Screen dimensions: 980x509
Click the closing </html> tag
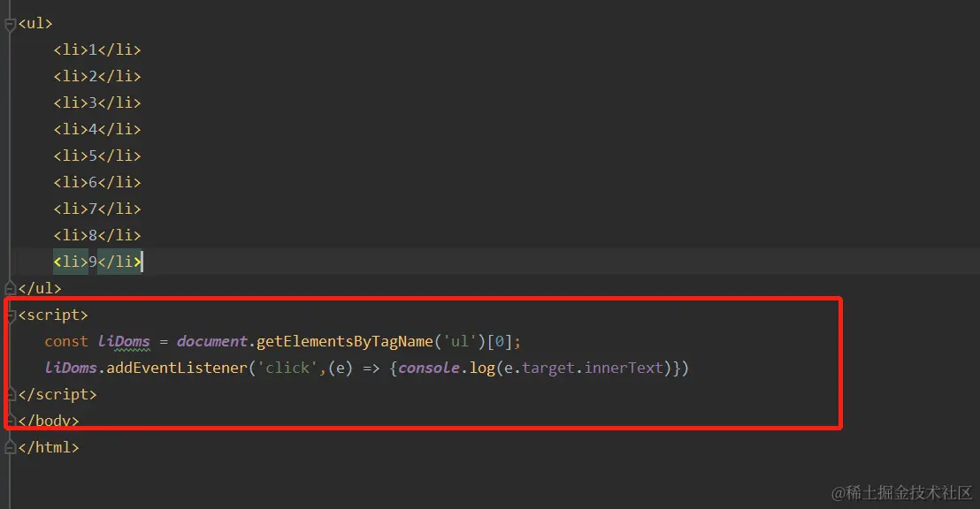[49, 447]
